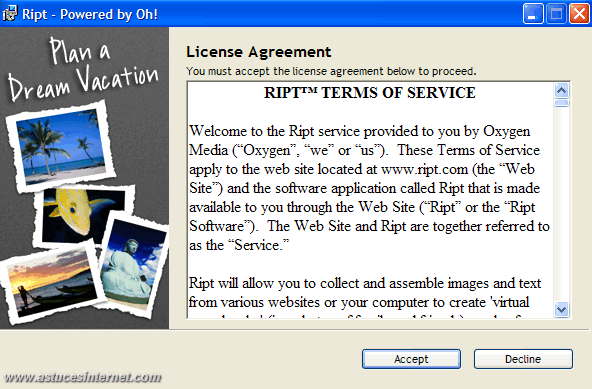Viewport: 592px width, 389px height.
Task: Minimize the Ript installer window
Action: [533, 14]
